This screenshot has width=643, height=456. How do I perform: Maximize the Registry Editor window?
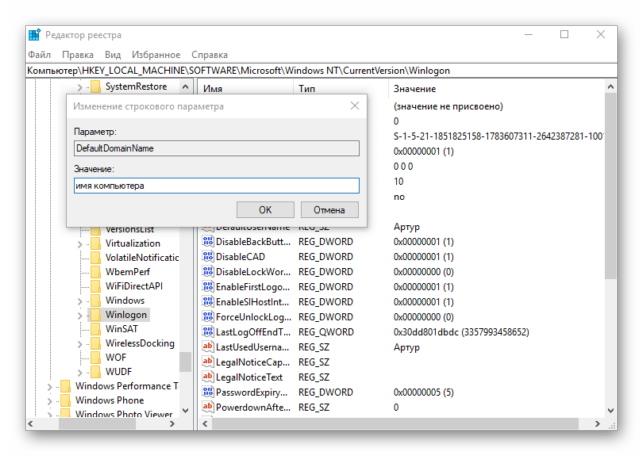pos(564,34)
